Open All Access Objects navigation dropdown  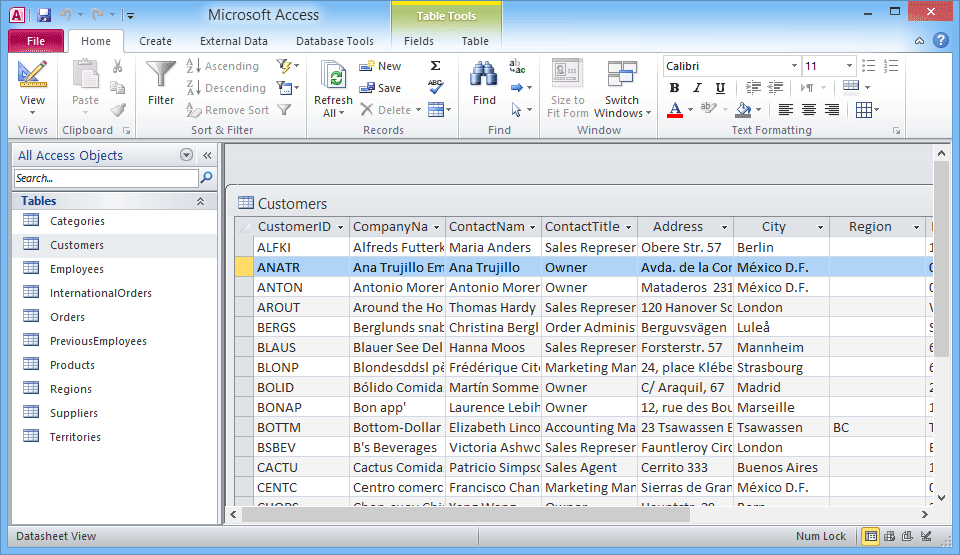[187, 155]
